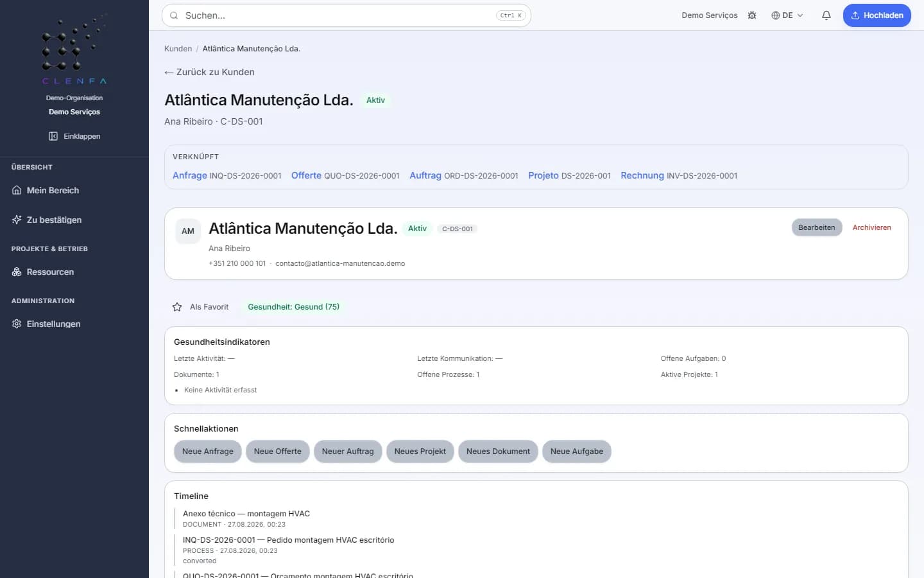924x578 pixels.
Task: Click the Clenfa logo in sidebar
Action: pos(74,50)
